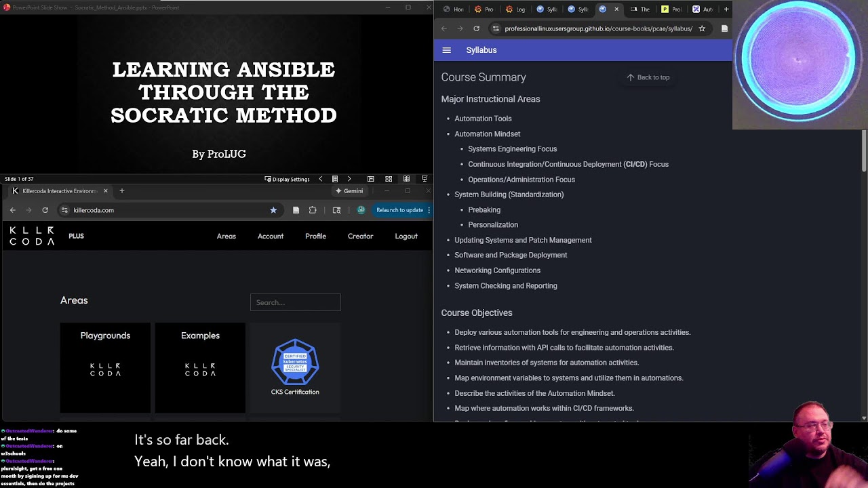This screenshot has width=868, height=488.
Task: Switch to the Aut tab
Action: pyautogui.click(x=703, y=9)
